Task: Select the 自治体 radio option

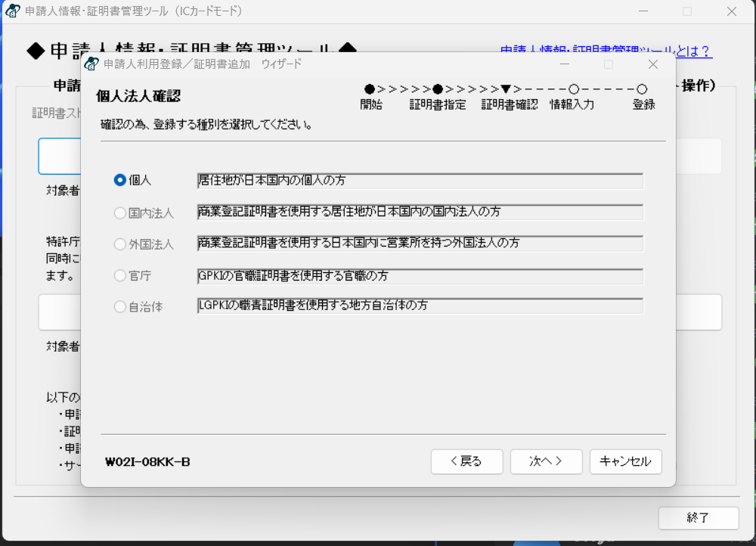Action: (119, 307)
